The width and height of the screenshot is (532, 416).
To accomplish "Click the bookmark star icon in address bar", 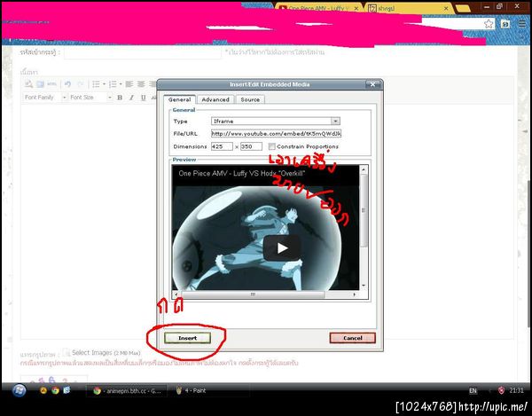I will point(489,24).
